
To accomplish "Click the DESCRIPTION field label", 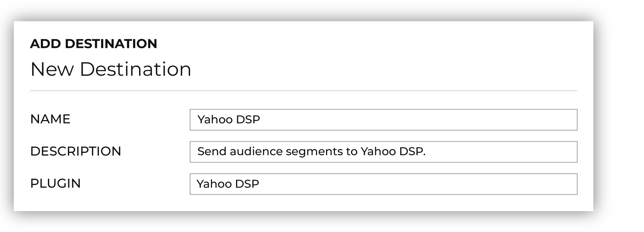I will (x=76, y=151).
